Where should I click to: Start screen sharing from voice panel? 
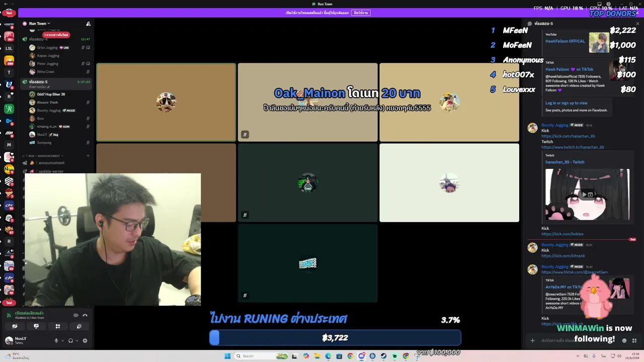36,326
